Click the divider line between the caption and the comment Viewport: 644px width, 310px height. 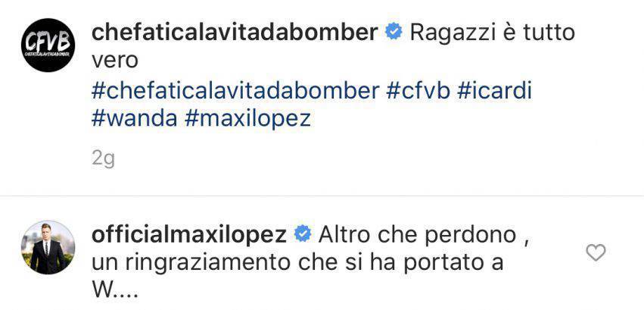tap(322, 196)
